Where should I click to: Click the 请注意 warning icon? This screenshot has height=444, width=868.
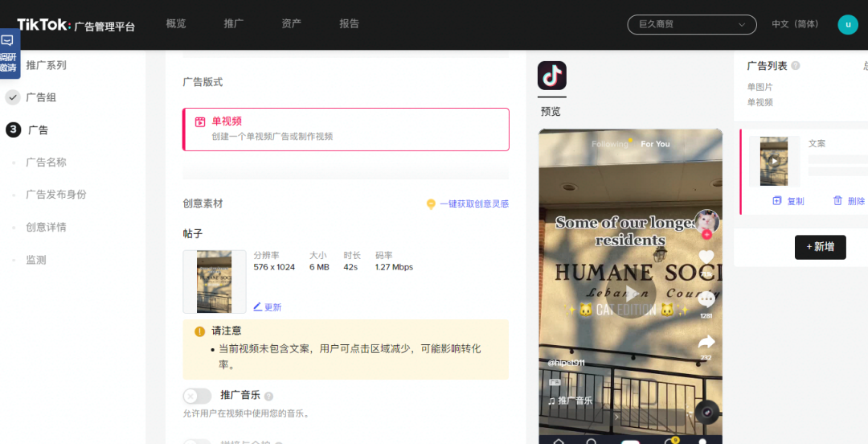click(200, 331)
